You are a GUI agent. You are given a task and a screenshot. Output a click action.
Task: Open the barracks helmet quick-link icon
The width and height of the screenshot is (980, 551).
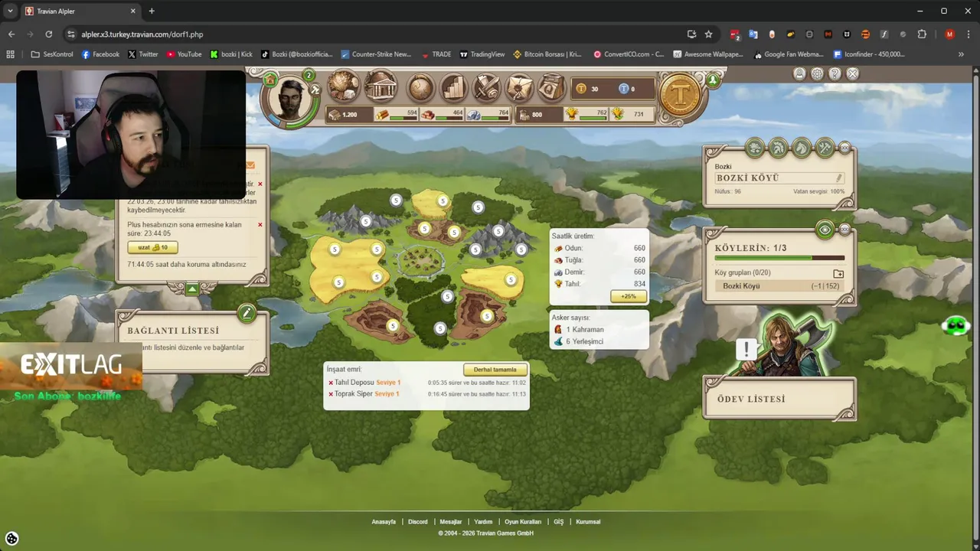click(x=778, y=147)
